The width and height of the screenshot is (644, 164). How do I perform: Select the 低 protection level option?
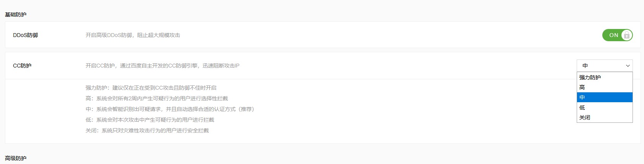[582, 108]
